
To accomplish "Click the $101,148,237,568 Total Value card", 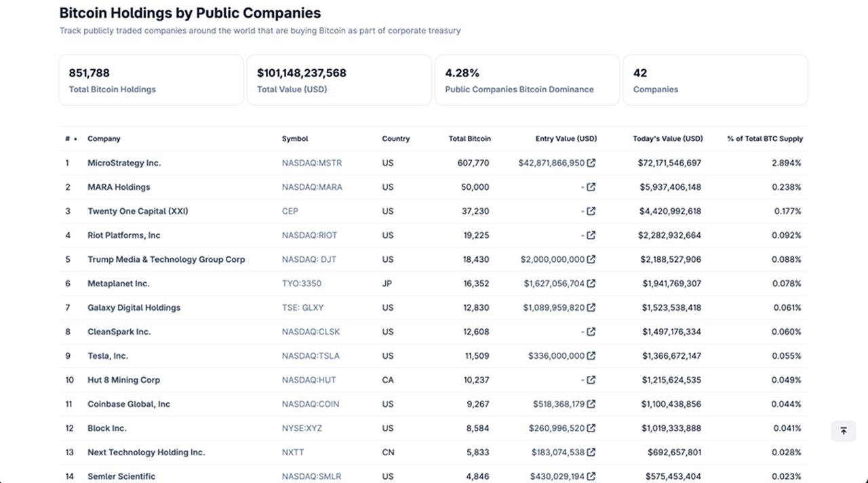I will [x=339, y=80].
